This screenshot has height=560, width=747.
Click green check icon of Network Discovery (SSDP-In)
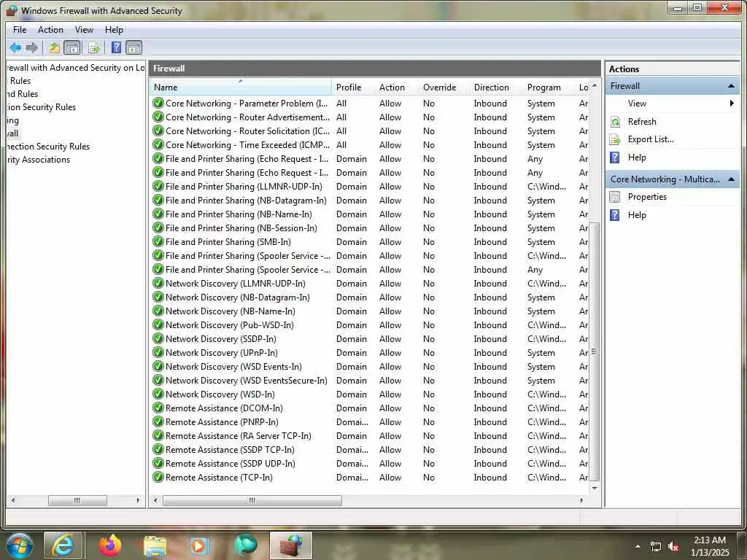[x=158, y=338]
